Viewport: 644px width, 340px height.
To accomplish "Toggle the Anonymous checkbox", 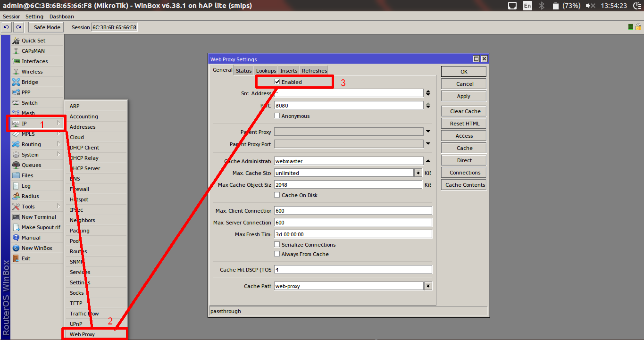I will click(x=277, y=116).
